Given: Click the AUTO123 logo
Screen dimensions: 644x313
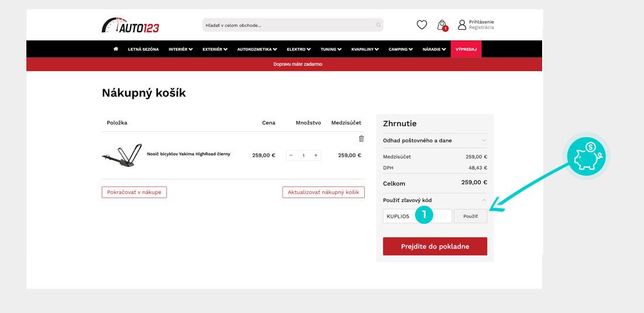Looking at the screenshot, I should point(131,25).
